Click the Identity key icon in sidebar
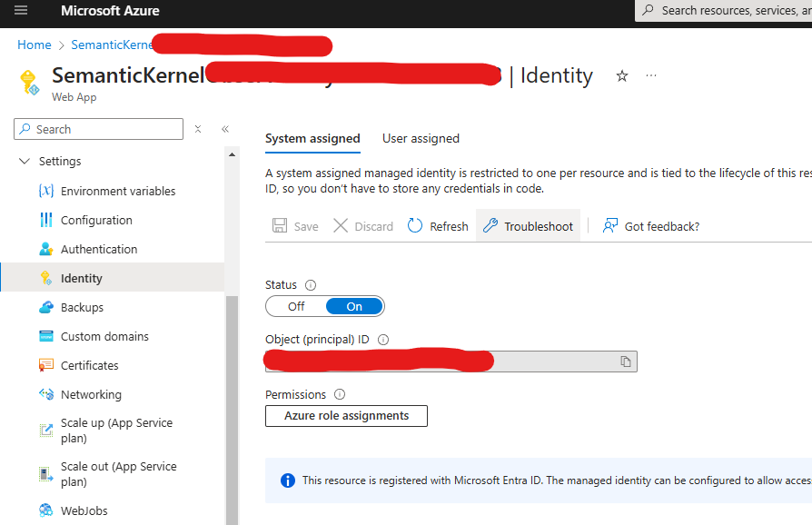Viewport: 812px width, 525px height. [x=46, y=278]
